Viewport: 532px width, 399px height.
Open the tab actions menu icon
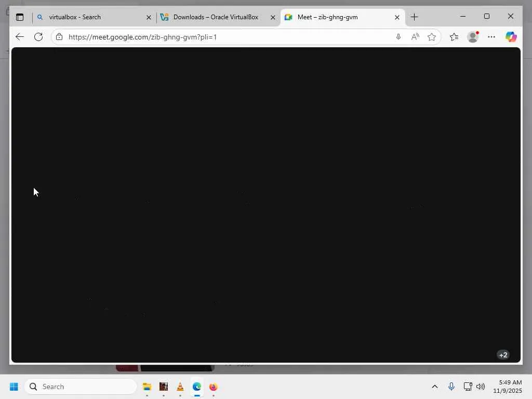20,17
